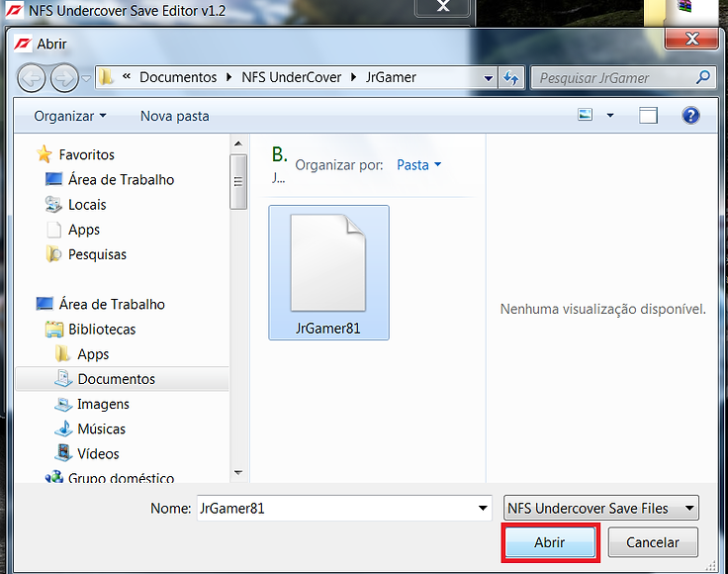Select Apps library under Bibliotecas
The width and height of the screenshot is (728, 574).
pyautogui.click(x=93, y=354)
